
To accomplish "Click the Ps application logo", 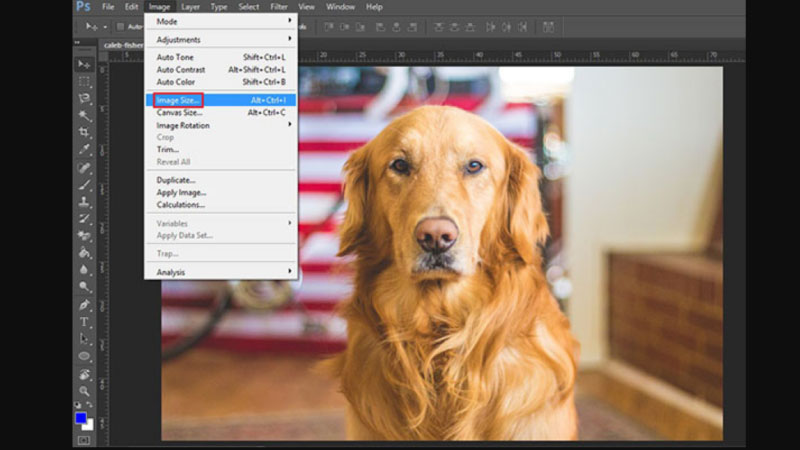I will 83,7.
